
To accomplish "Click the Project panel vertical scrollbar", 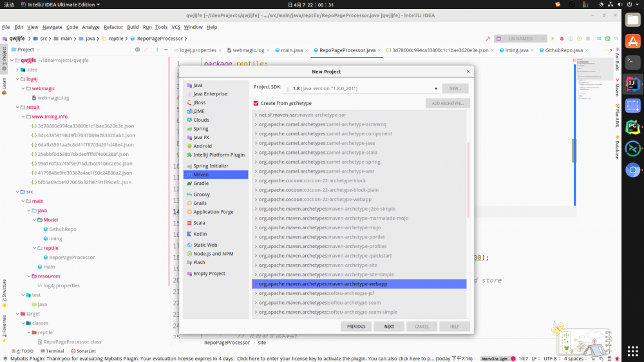I will point(169,171).
